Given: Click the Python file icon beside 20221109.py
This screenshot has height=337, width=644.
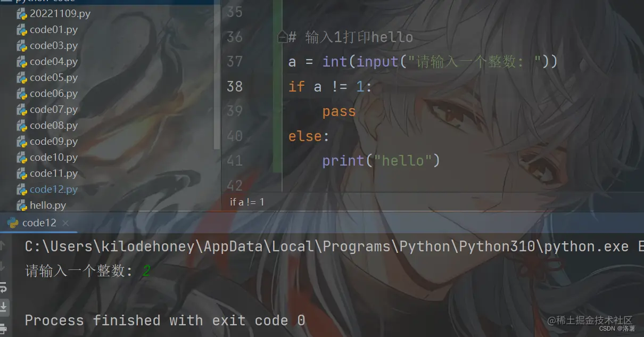Looking at the screenshot, I should pos(22,14).
